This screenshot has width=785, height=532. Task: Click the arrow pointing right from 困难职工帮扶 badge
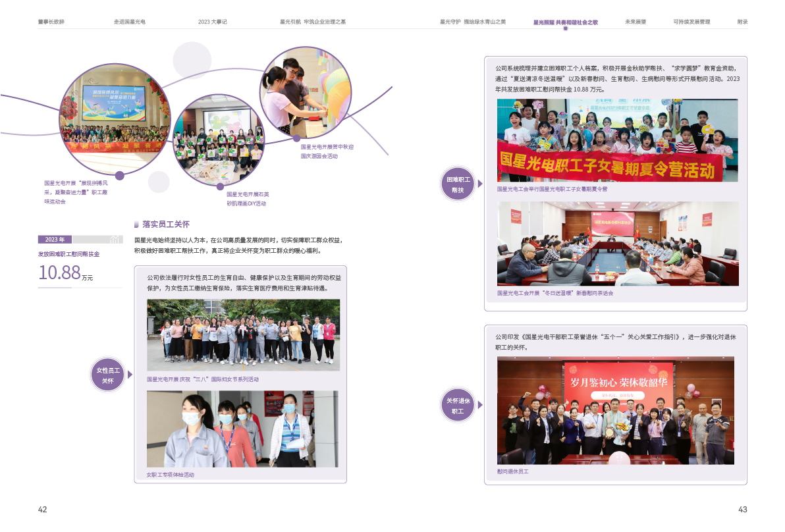pos(480,184)
